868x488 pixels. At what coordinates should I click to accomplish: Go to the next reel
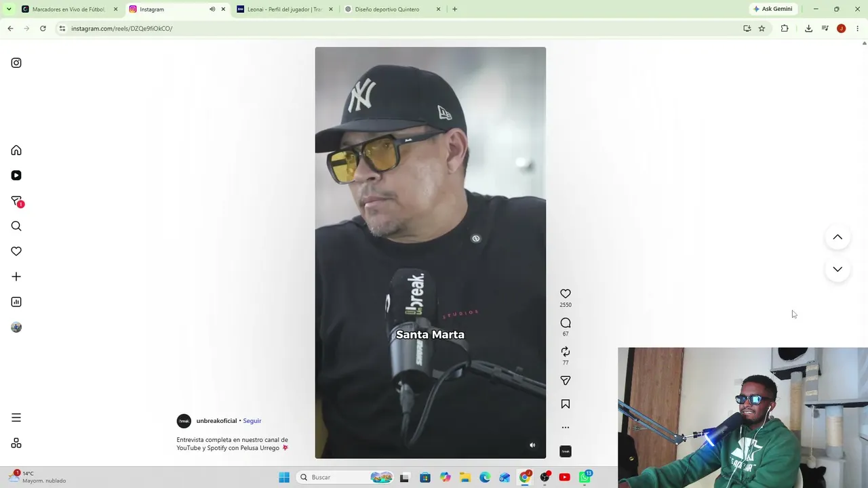[837, 269]
